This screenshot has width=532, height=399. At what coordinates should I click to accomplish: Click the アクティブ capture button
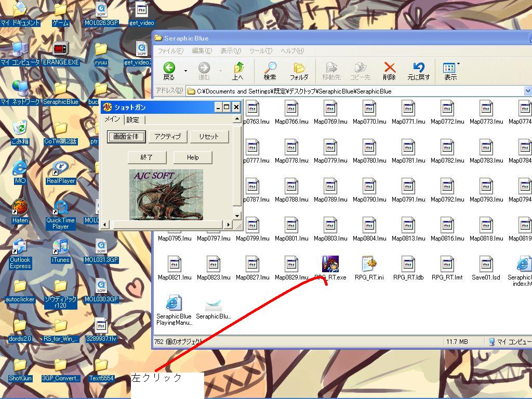click(168, 137)
